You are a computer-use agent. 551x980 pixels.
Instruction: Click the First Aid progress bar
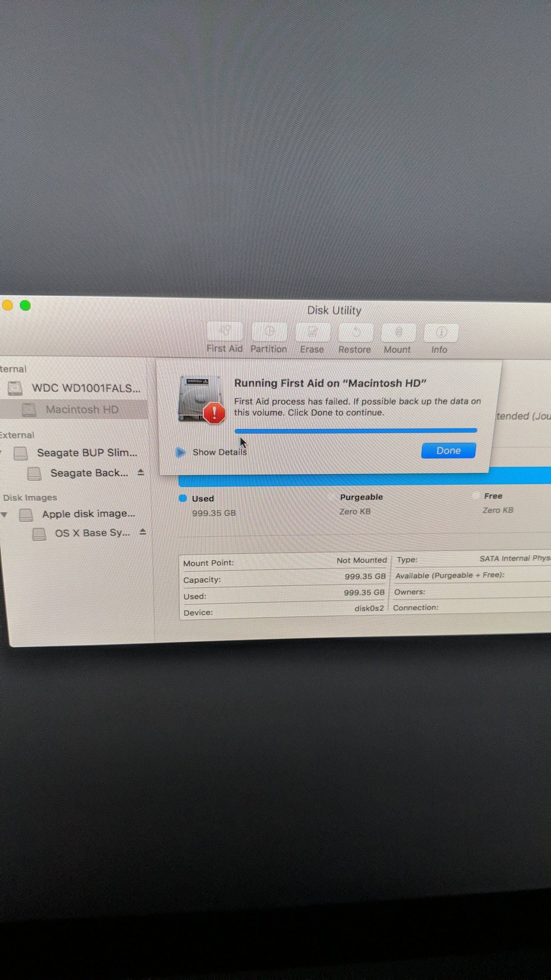coord(356,431)
